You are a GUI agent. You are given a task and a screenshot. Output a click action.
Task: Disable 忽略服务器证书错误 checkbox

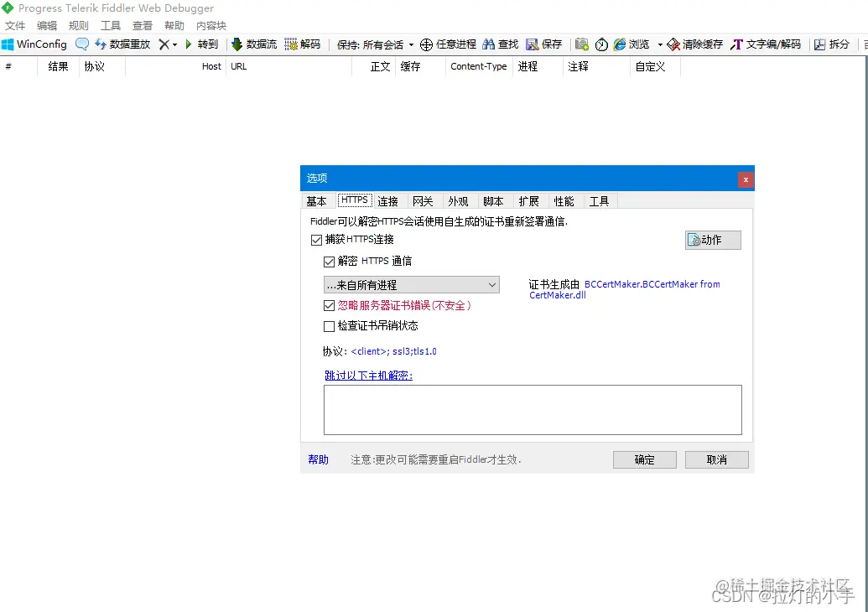click(x=329, y=305)
